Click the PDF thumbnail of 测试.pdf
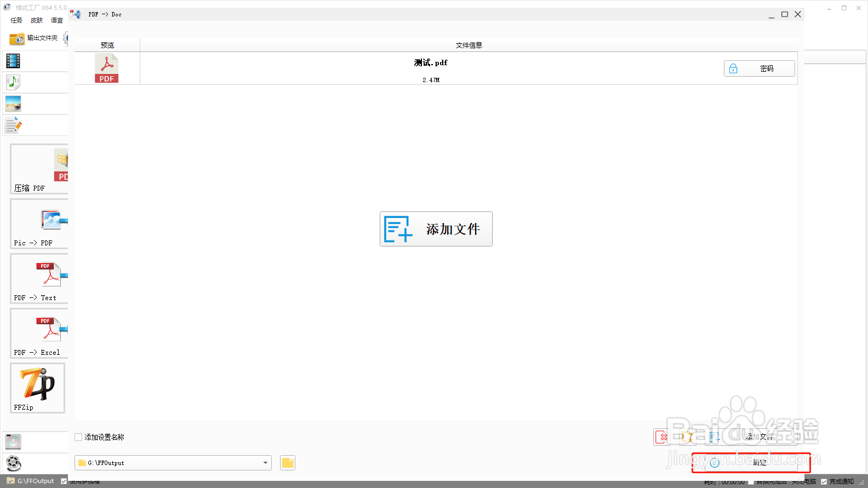The width and height of the screenshot is (868, 488). [x=107, y=68]
